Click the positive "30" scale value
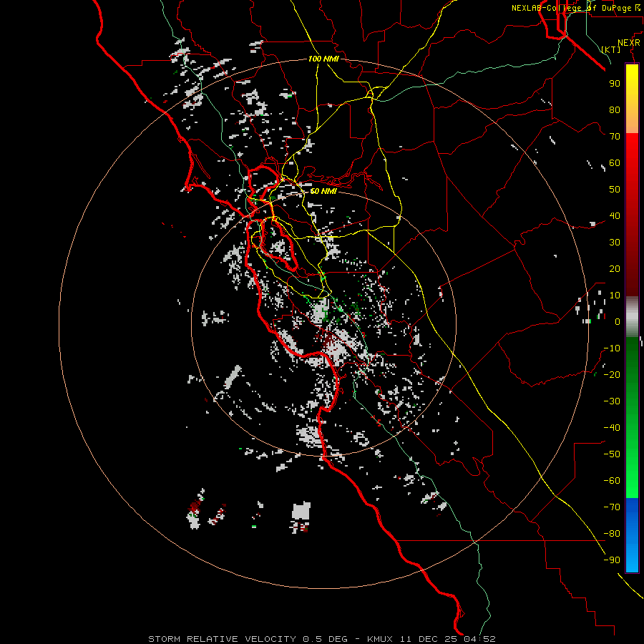 pos(615,243)
